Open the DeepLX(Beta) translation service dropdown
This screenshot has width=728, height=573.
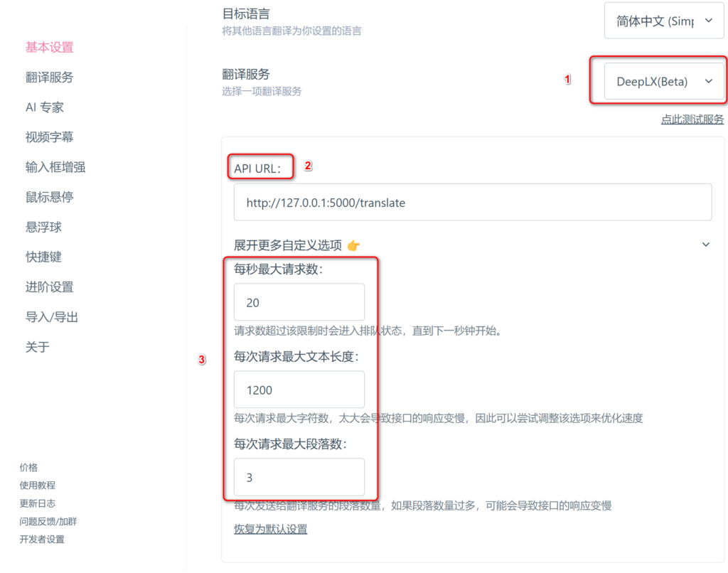point(664,82)
